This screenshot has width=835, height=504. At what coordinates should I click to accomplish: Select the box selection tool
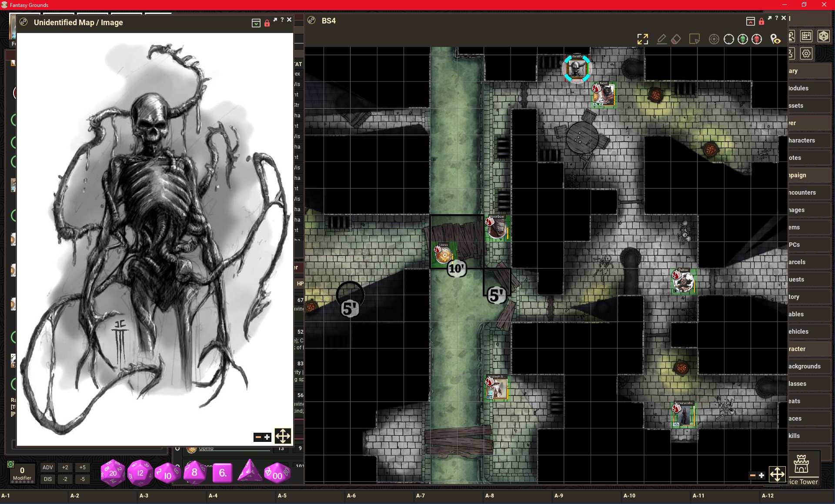pos(695,39)
